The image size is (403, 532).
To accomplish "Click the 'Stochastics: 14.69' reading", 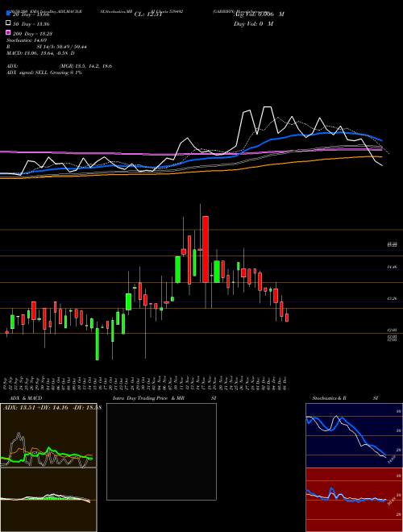I will 27,40.
